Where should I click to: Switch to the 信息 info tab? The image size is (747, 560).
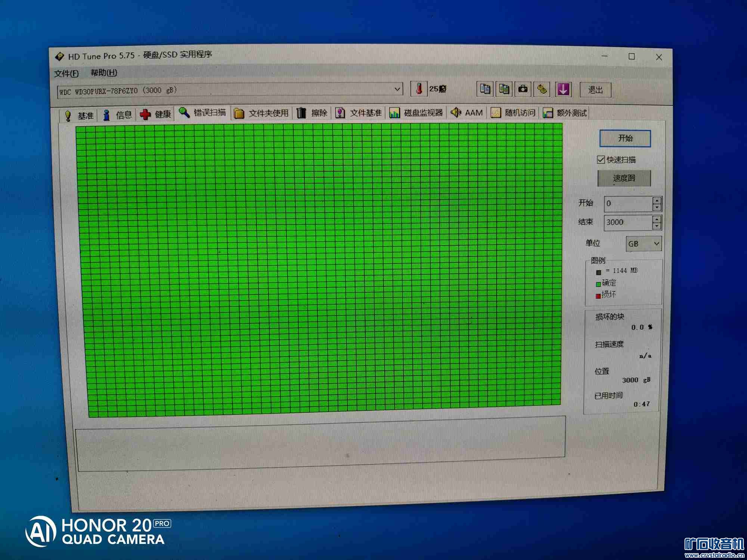pos(117,115)
